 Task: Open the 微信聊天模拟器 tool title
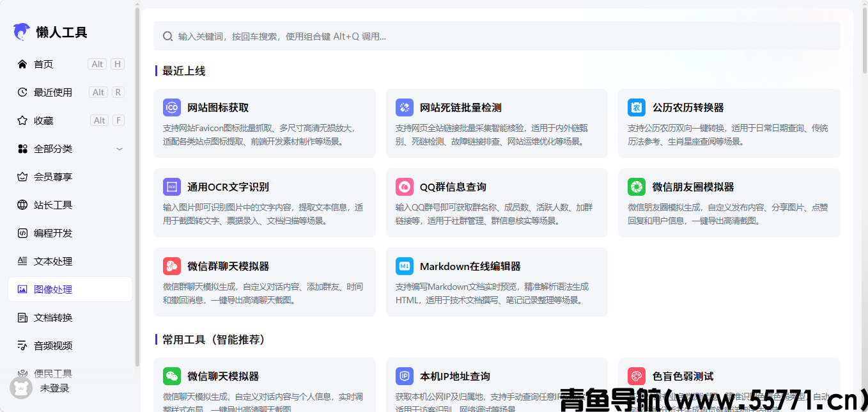point(223,376)
